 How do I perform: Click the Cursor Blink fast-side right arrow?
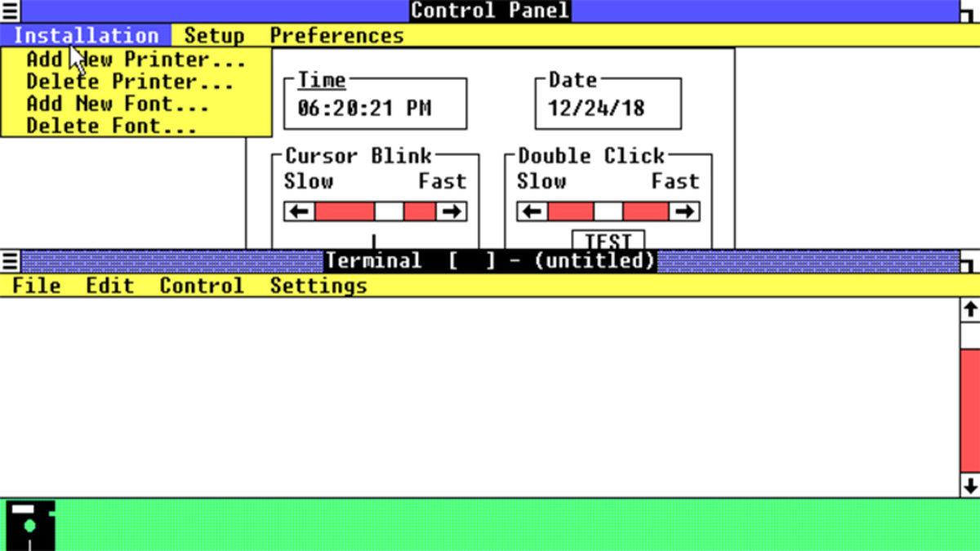click(x=451, y=212)
